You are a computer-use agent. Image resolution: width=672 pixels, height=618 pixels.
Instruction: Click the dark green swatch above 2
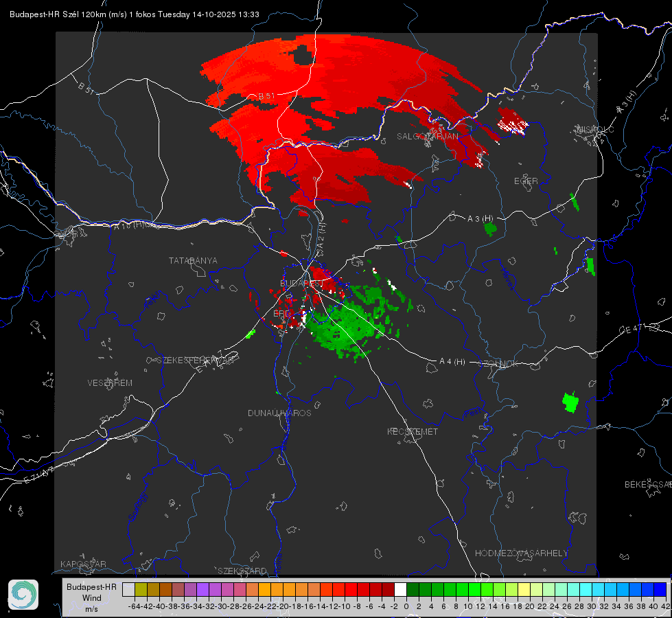[x=413, y=590]
